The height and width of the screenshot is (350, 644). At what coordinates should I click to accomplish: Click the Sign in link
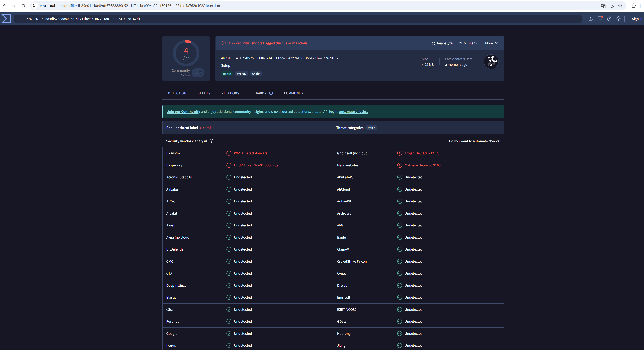637,19
